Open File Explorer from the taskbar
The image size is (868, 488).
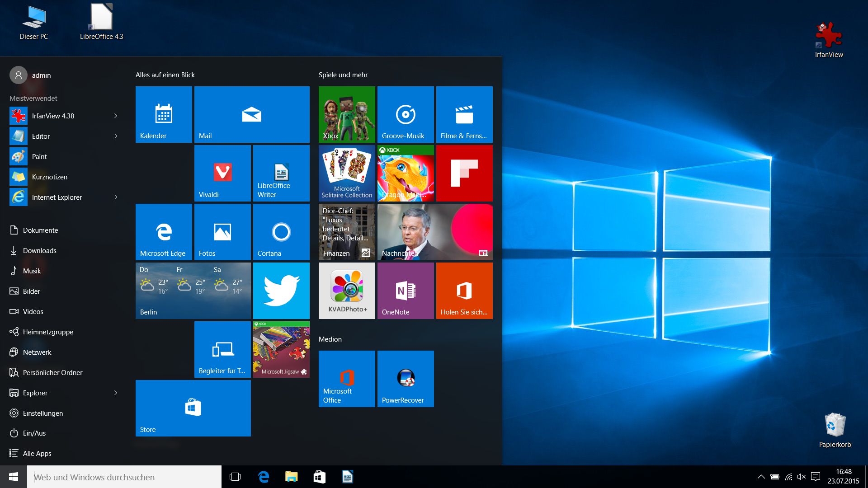[292, 477]
